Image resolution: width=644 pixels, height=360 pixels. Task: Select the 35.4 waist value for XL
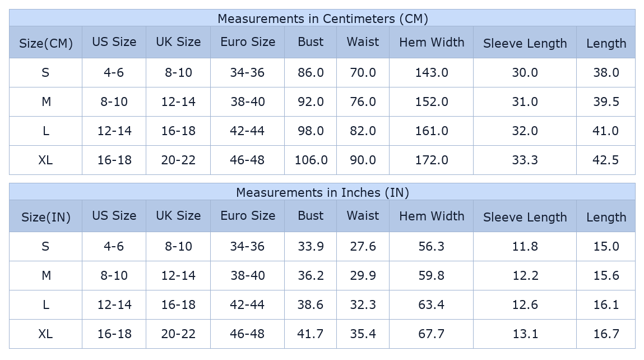363,334
